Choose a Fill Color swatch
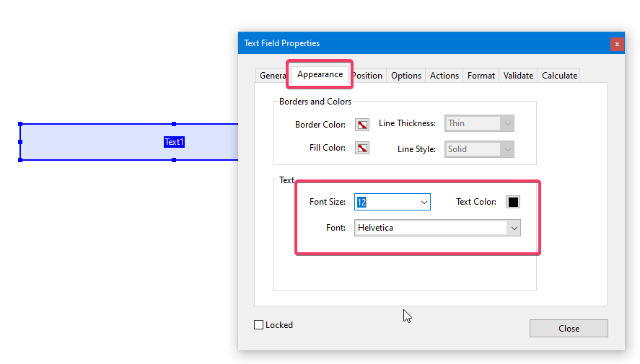The image size is (640, 364). tap(362, 148)
